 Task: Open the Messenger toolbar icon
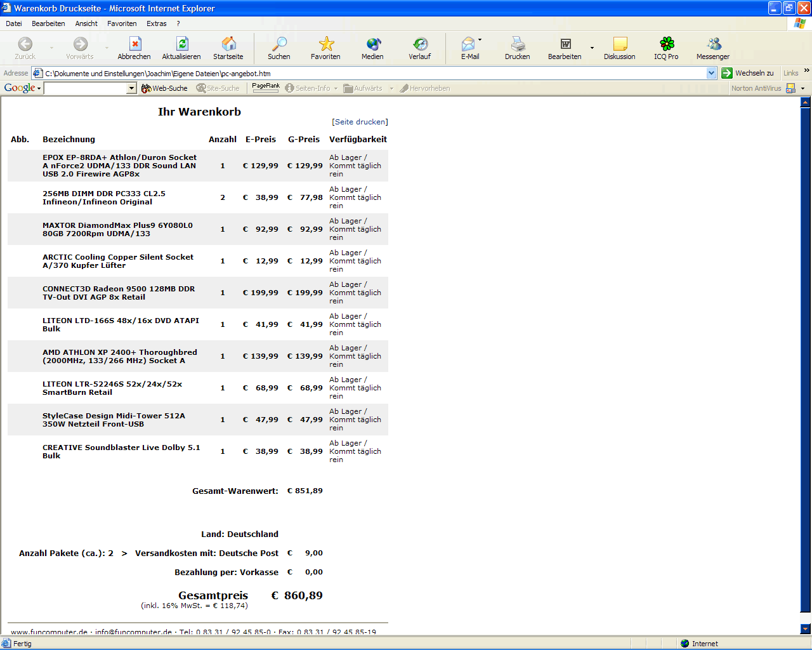pyautogui.click(x=714, y=44)
